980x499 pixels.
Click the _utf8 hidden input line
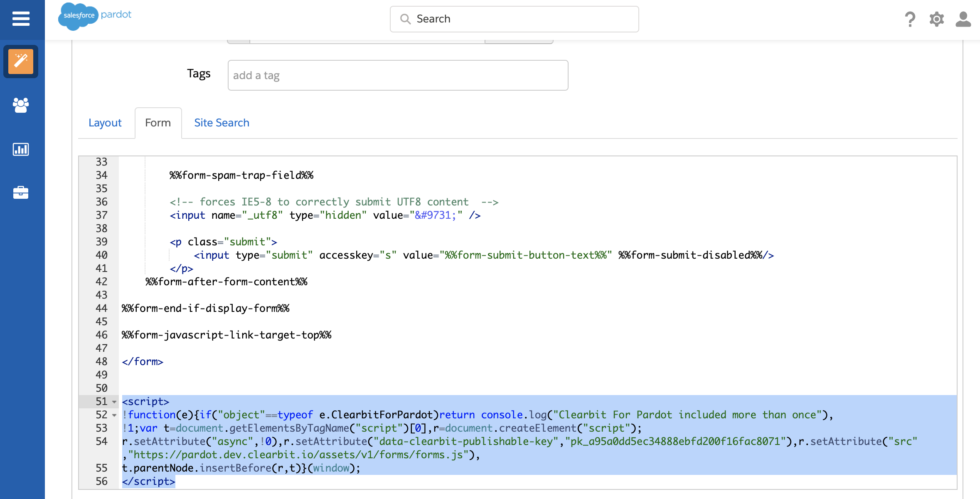coord(325,215)
